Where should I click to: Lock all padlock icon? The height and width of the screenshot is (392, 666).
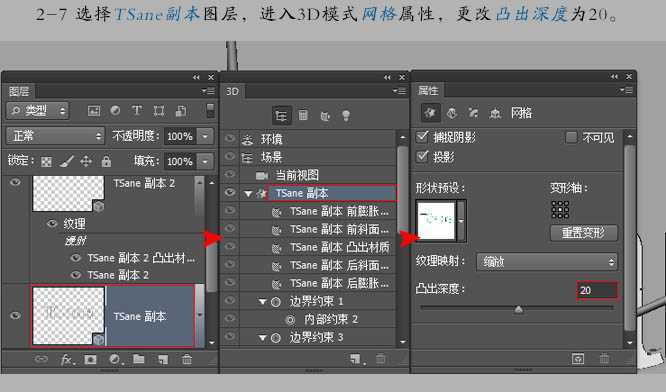click(x=106, y=161)
